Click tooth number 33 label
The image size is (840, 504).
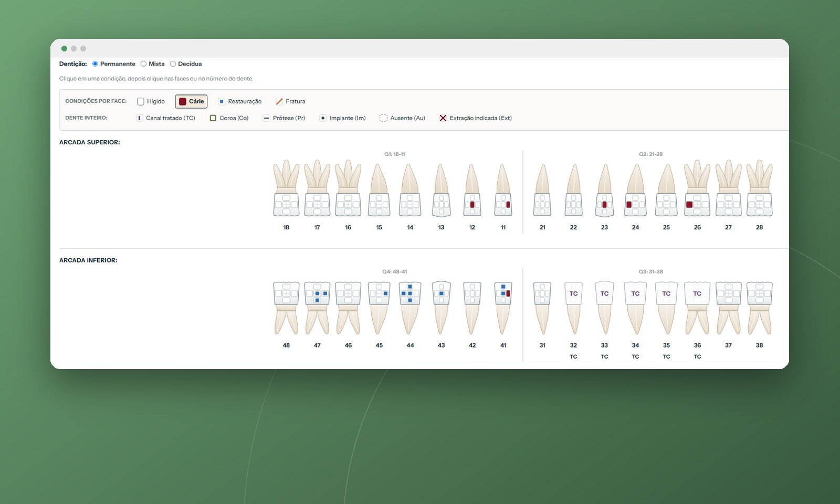click(x=604, y=345)
